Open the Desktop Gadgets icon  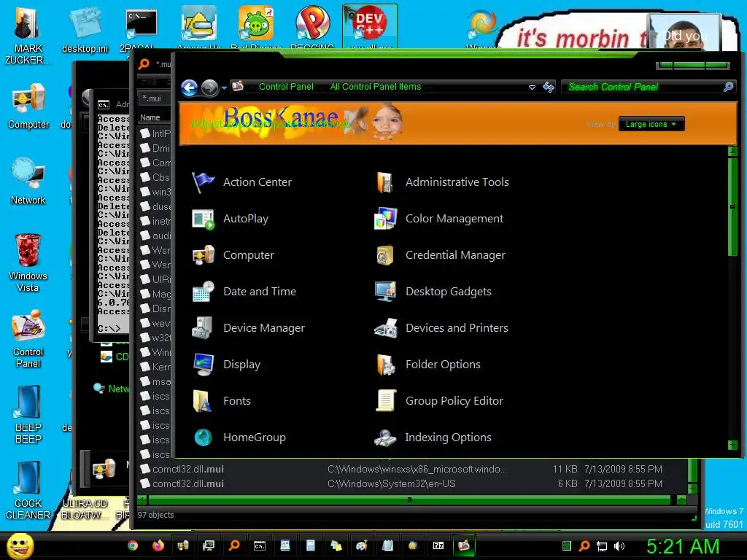(x=385, y=292)
